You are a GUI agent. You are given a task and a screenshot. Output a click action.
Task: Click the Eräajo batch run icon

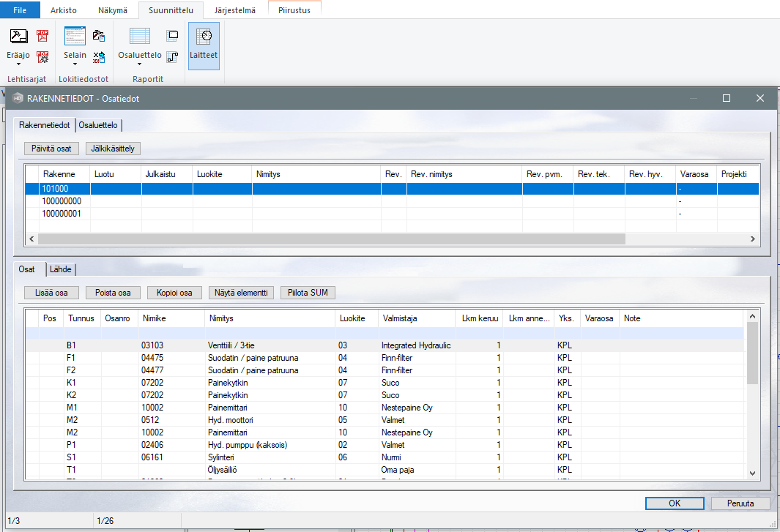(x=19, y=36)
